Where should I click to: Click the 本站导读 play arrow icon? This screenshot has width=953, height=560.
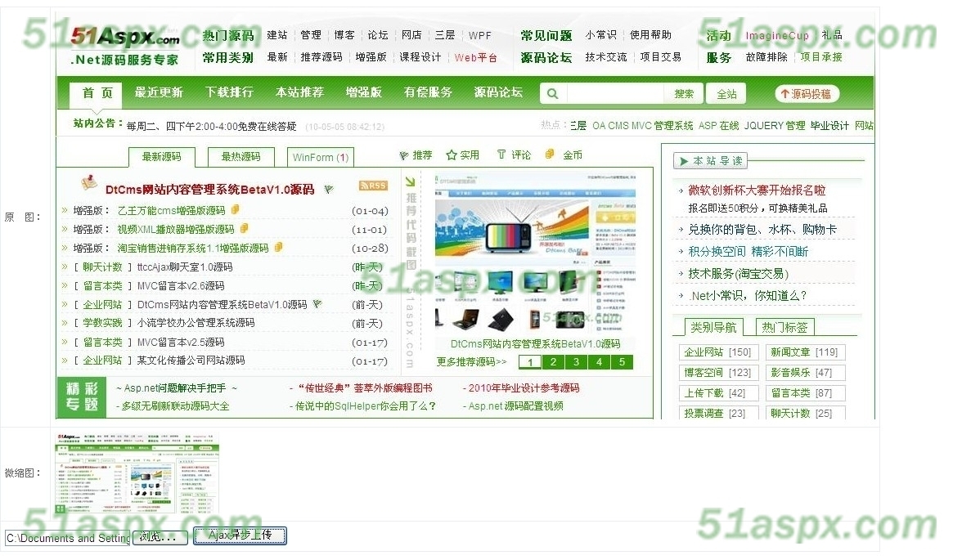point(684,161)
